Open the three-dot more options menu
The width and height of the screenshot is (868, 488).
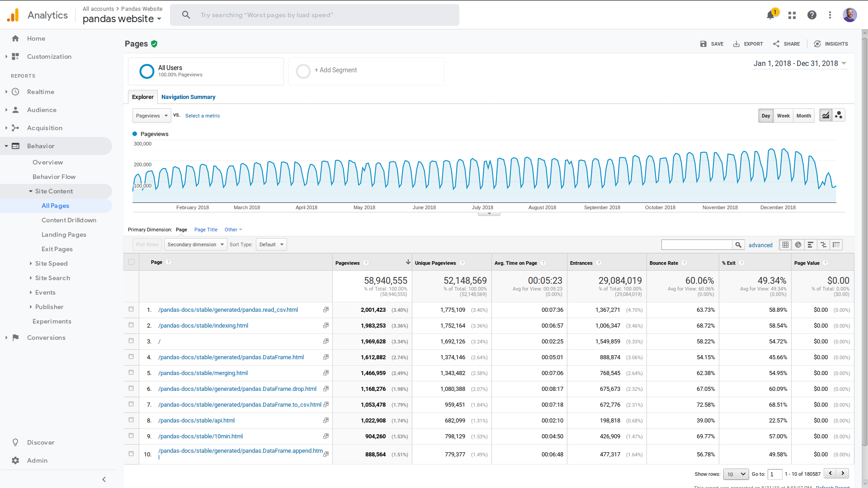click(830, 15)
